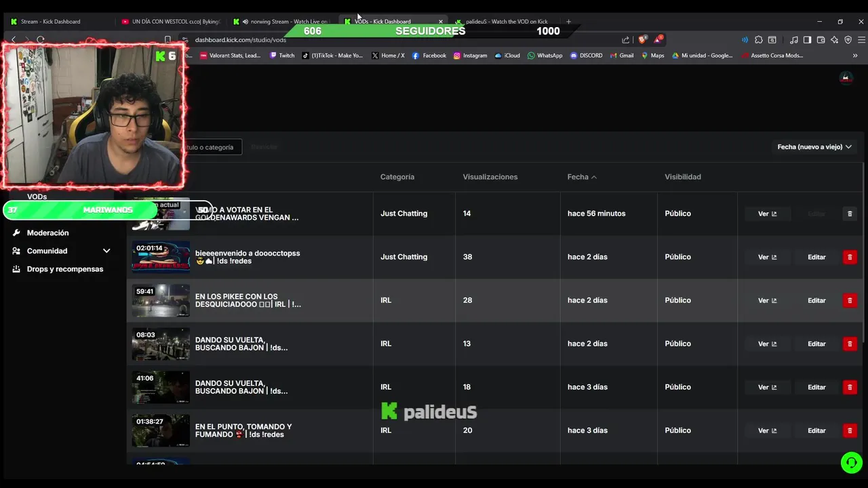Delete the 18-views 'DANDO SU VUELTA' VOD
The image size is (868, 488).
[x=850, y=387]
